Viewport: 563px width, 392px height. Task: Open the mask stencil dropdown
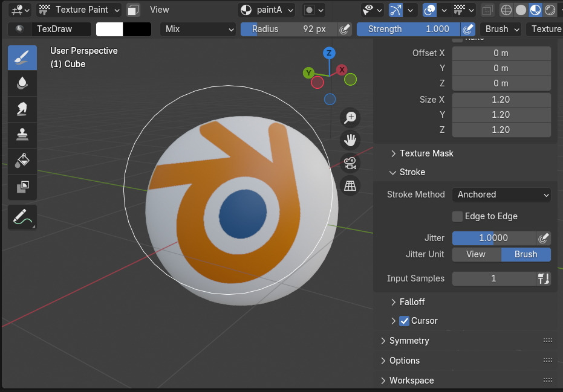click(x=314, y=10)
